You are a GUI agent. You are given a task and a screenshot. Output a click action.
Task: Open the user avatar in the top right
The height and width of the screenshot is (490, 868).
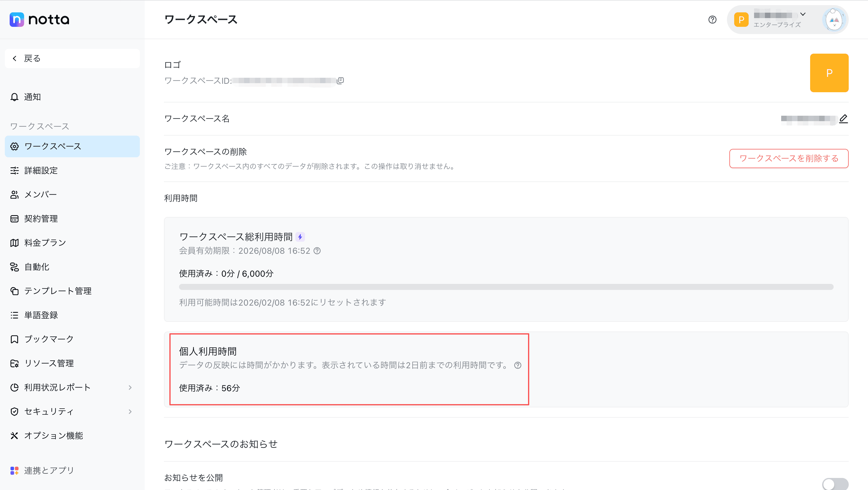[834, 20]
